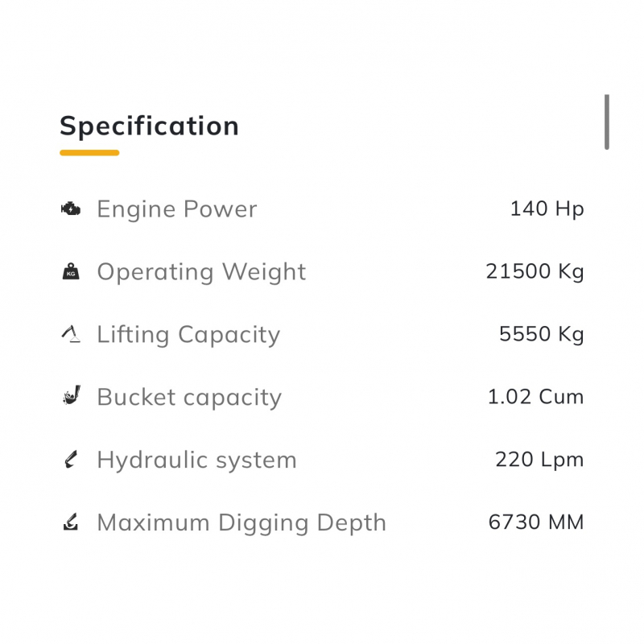The height and width of the screenshot is (644, 644).
Task: Click the 21500 Kg value
Action: pos(535,272)
